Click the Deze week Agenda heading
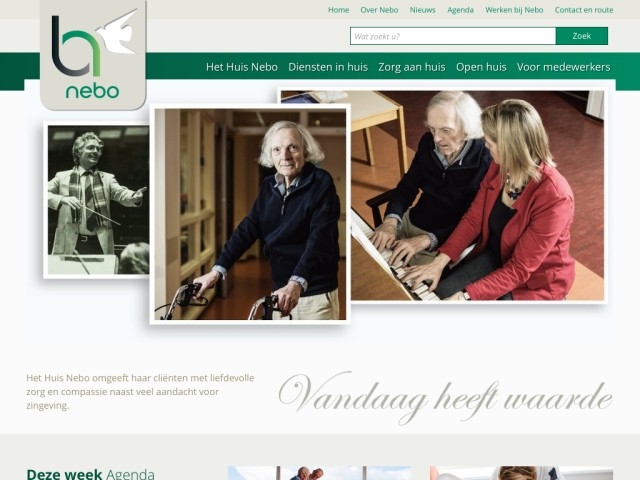This screenshot has width=640, height=480. tap(90, 474)
